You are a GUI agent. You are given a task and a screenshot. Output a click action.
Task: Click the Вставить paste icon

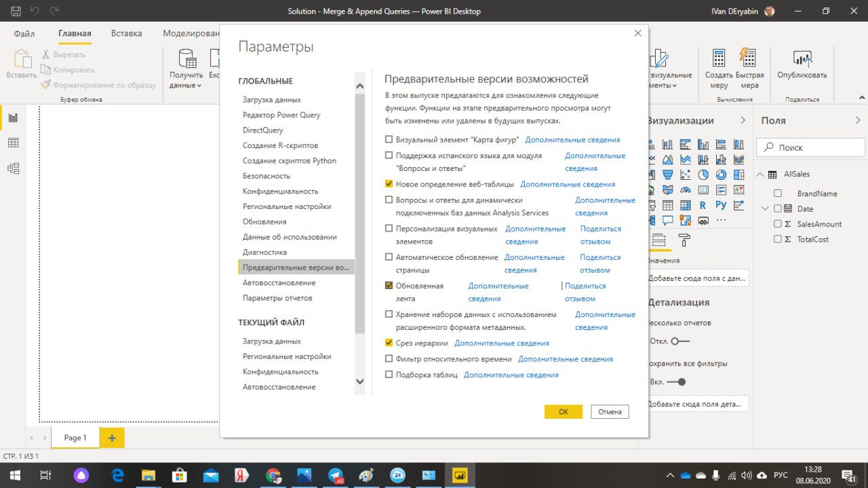click(22, 59)
